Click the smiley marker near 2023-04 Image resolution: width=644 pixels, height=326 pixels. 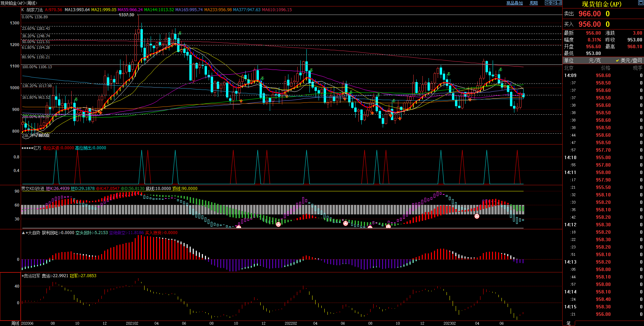[477, 216]
